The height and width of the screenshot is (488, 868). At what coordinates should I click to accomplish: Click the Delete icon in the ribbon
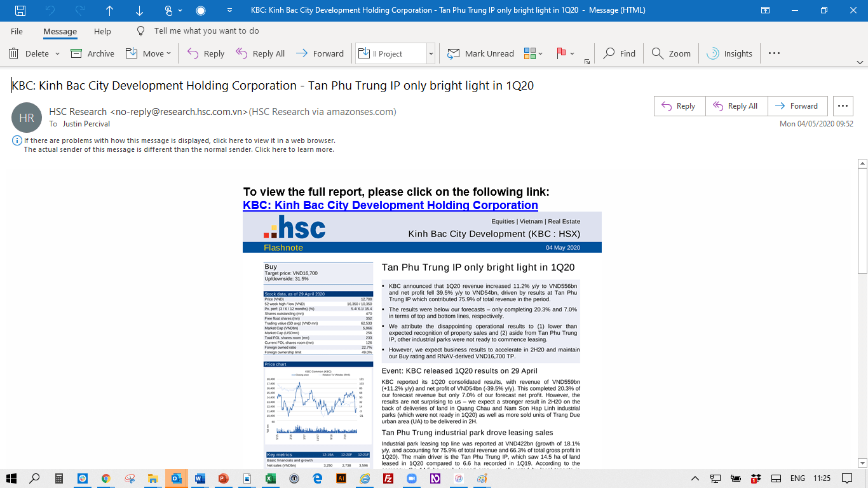point(14,53)
